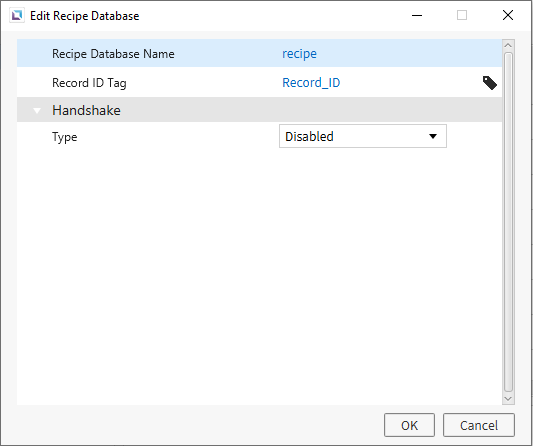Edit the Record_ID tag value
Screen dimensions: 533x446
click(311, 83)
